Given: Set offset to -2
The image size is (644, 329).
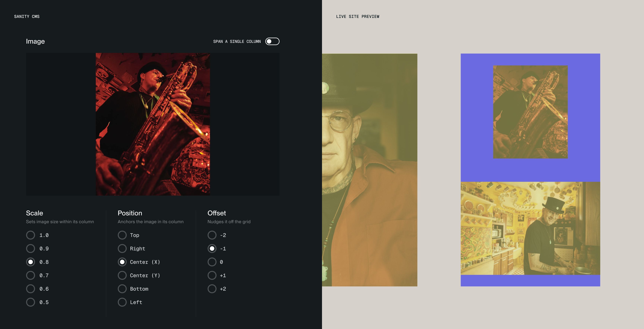Looking at the screenshot, I should pos(212,235).
